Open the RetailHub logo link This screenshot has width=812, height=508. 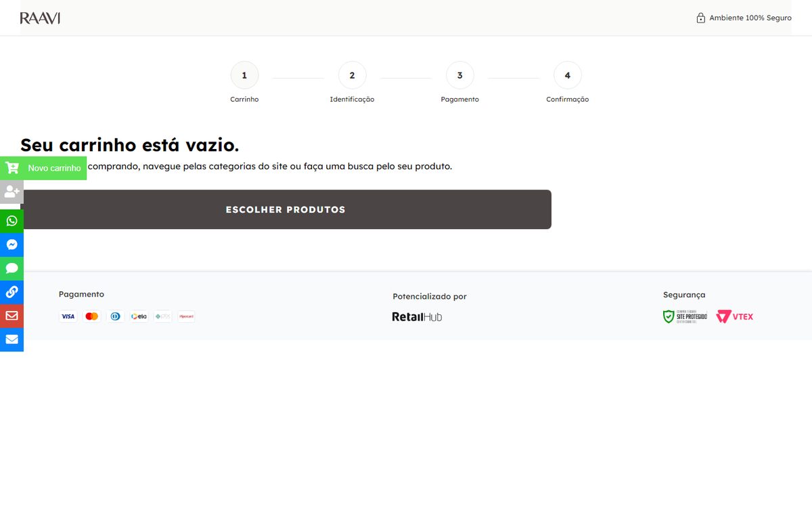tap(417, 316)
